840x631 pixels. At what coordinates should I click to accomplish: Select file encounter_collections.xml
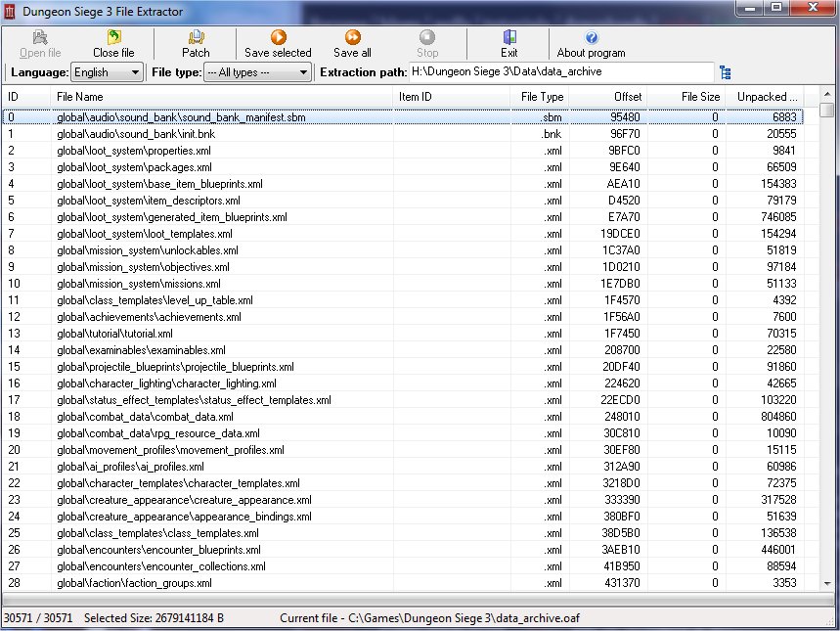coord(403,566)
